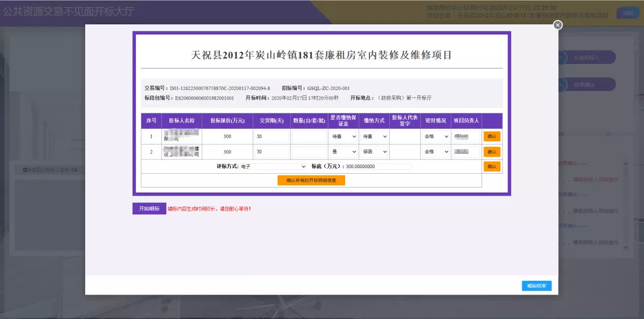
Task: Click 确认 button for bidder row 1
Action: click(x=492, y=136)
